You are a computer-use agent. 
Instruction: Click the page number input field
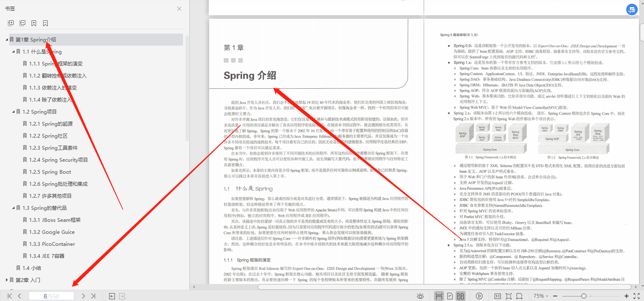tap(51, 296)
